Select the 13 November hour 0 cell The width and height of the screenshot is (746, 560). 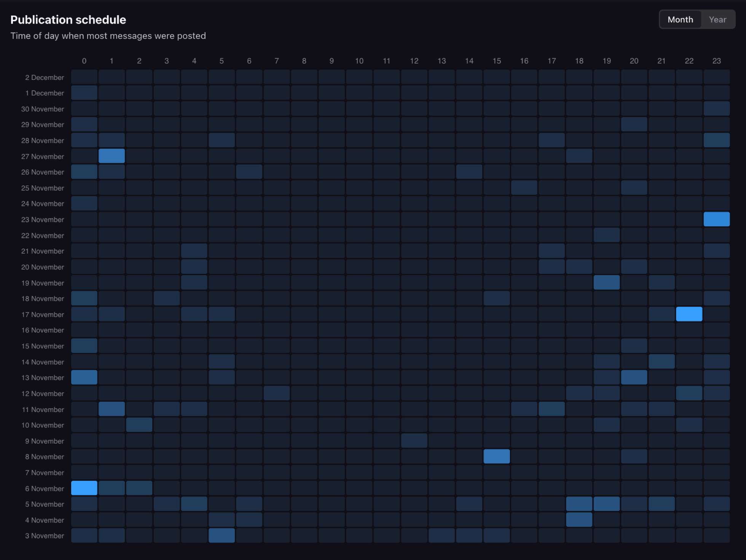click(x=84, y=377)
